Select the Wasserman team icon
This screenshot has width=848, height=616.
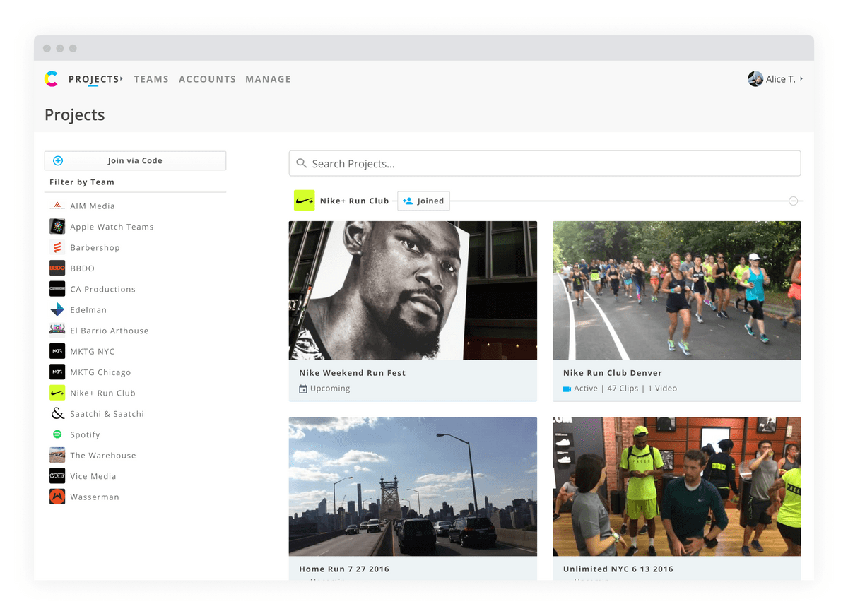57,497
